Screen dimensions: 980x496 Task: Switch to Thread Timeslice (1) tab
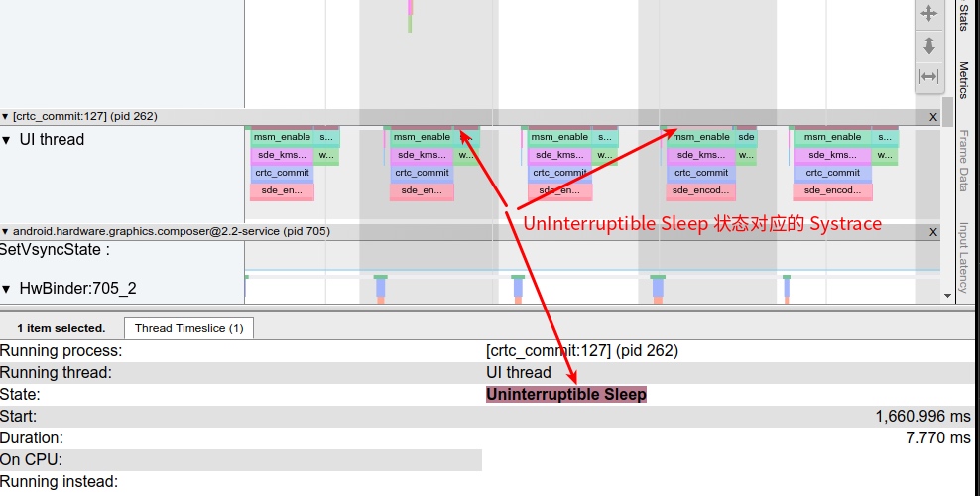[188, 328]
